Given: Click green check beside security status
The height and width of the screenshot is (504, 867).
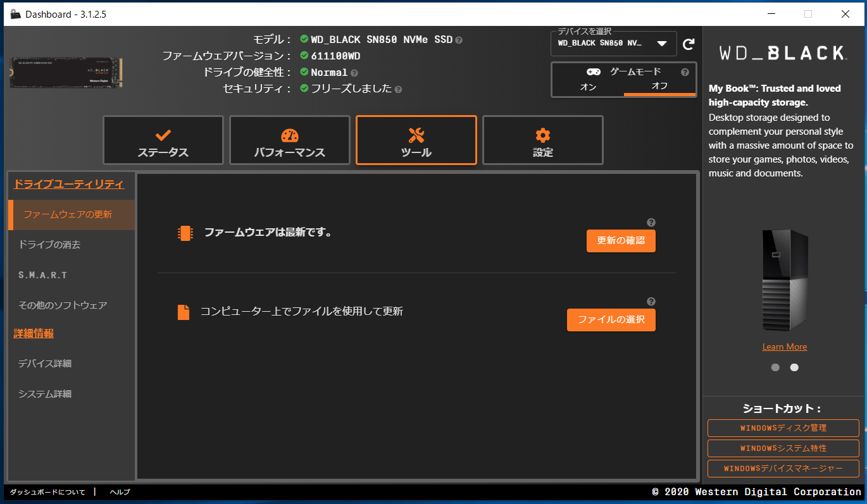Looking at the screenshot, I should [304, 89].
